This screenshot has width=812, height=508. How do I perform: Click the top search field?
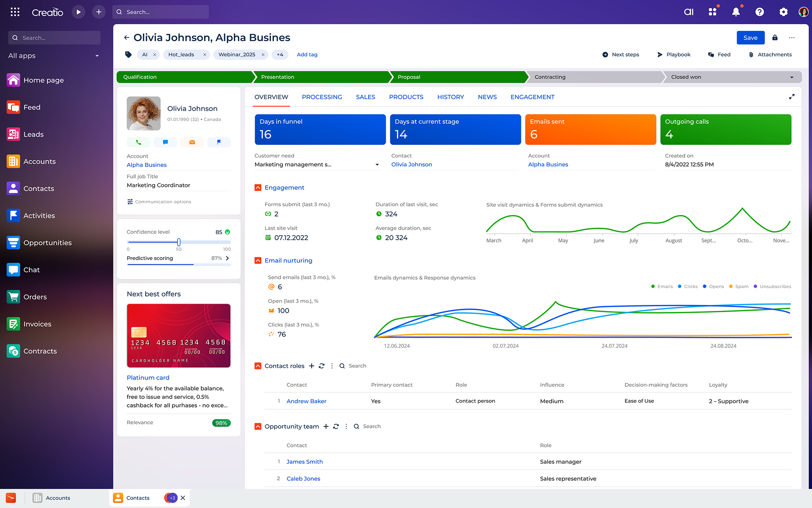pyautogui.click(x=160, y=12)
